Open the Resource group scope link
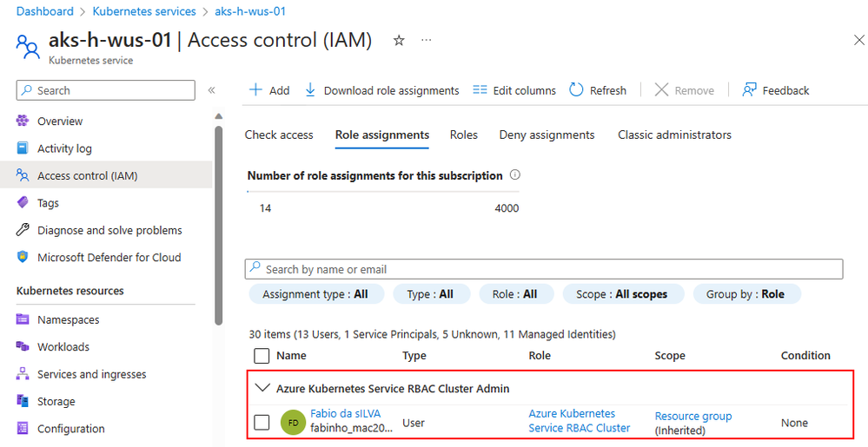Image resolution: width=868 pixels, height=447 pixels. pyautogui.click(x=693, y=416)
